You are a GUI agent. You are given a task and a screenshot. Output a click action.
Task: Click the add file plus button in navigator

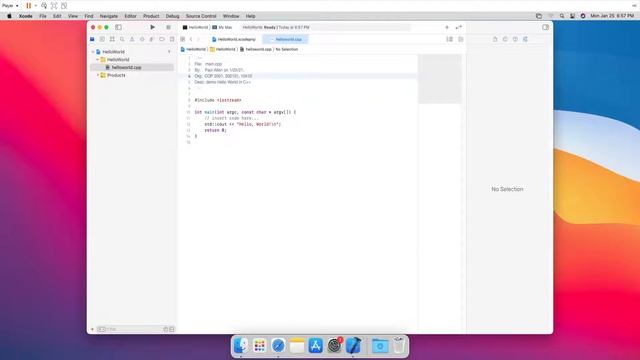point(92,329)
